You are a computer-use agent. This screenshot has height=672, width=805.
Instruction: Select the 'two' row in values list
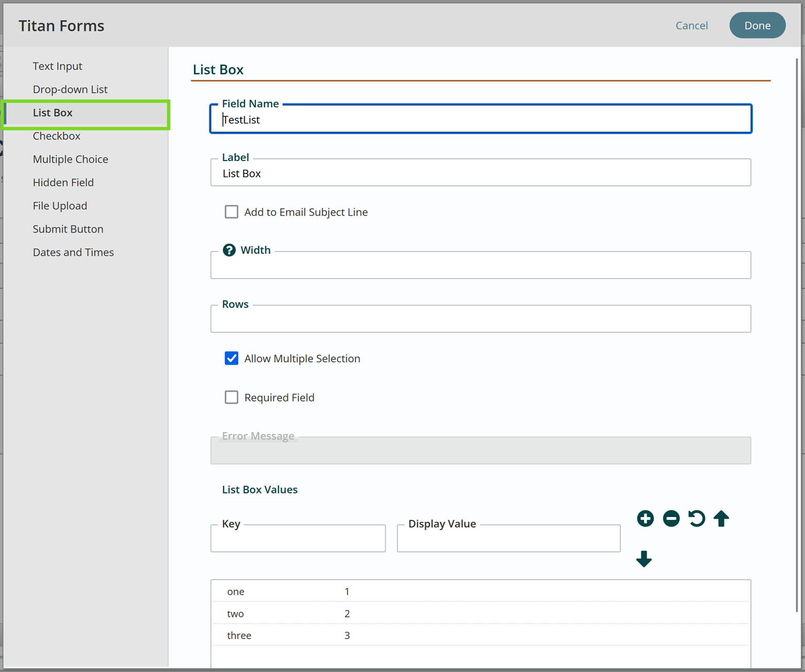tap(480, 613)
